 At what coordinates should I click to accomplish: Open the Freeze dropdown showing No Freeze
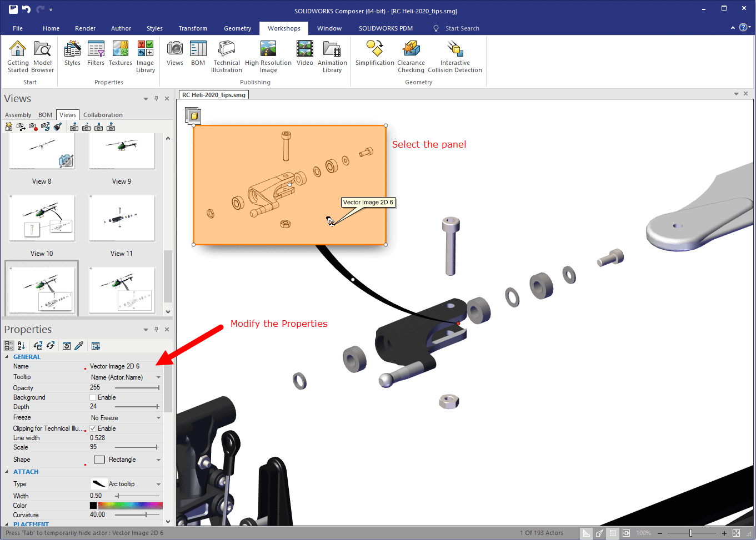coord(158,418)
